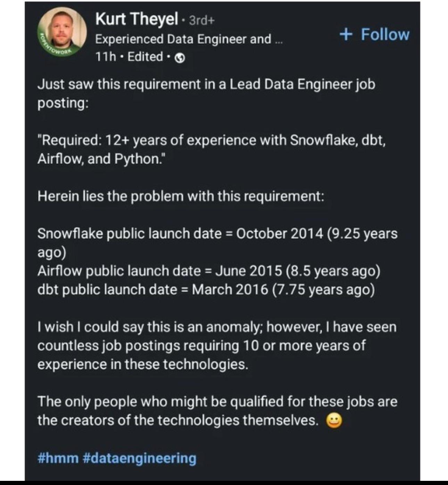
Task: Click the dbt public launch date line
Action: (x=206, y=290)
